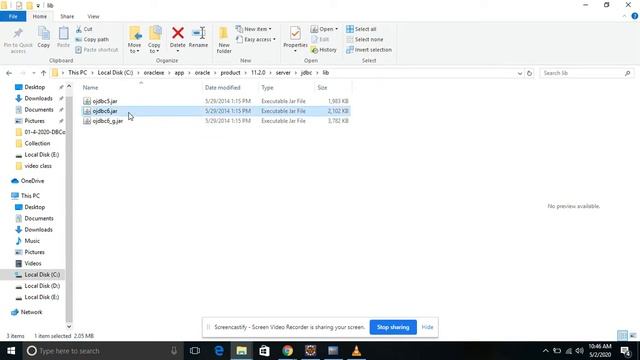Select This PC in navigation pane
The image size is (640, 360).
[x=30, y=196]
